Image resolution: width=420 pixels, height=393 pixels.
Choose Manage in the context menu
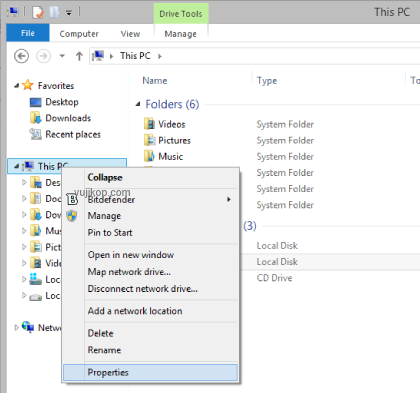[150, 216]
